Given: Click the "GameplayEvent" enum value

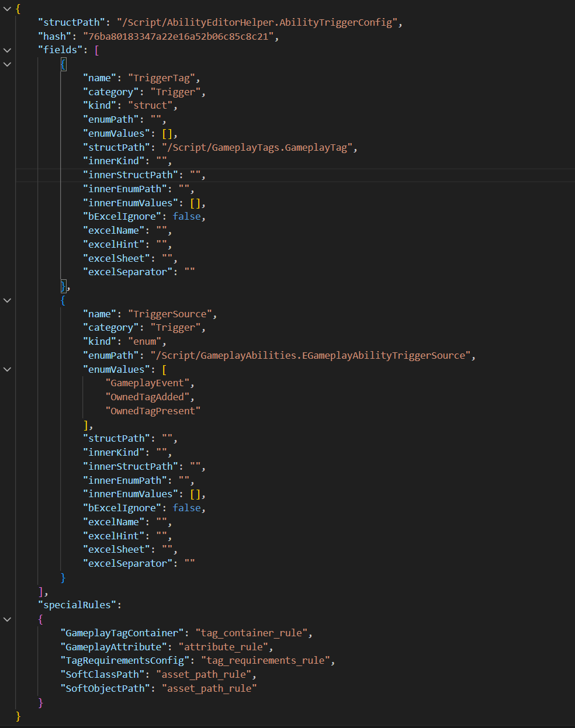Looking at the screenshot, I should [x=147, y=383].
